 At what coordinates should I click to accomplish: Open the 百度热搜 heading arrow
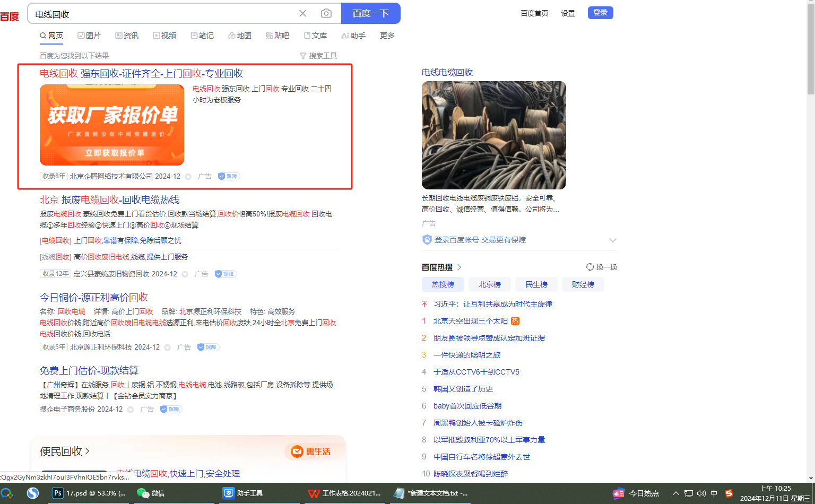(x=459, y=267)
